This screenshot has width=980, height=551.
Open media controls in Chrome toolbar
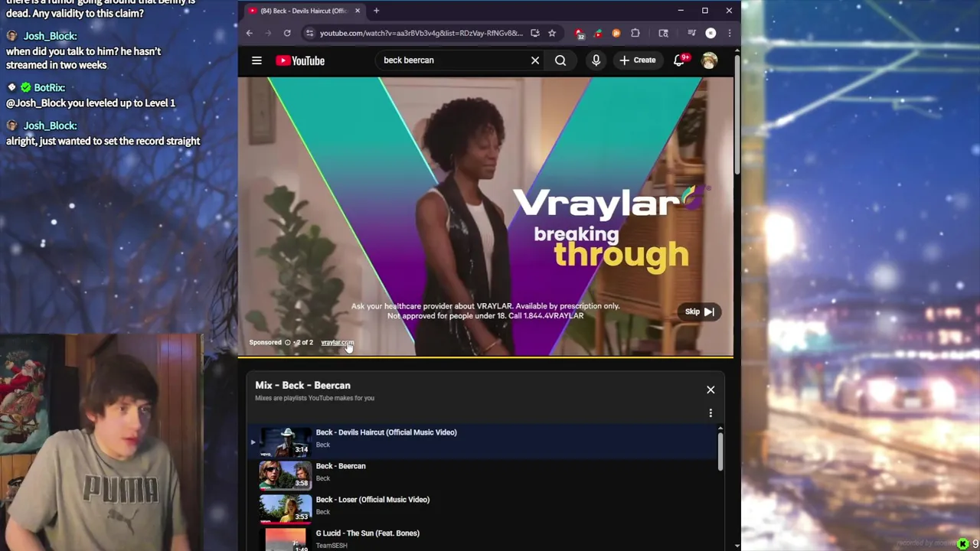pyautogui.click(x=691, y=33)
